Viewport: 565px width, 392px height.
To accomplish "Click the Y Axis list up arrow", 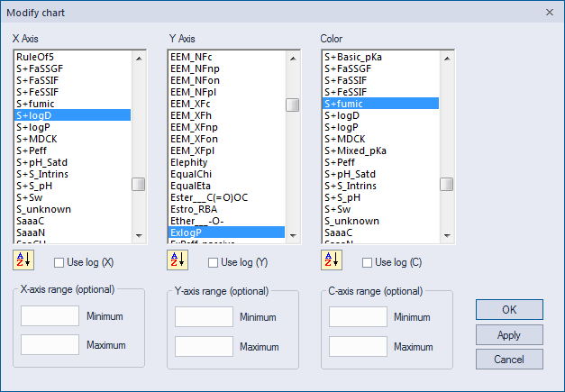I will pos(293,58).
